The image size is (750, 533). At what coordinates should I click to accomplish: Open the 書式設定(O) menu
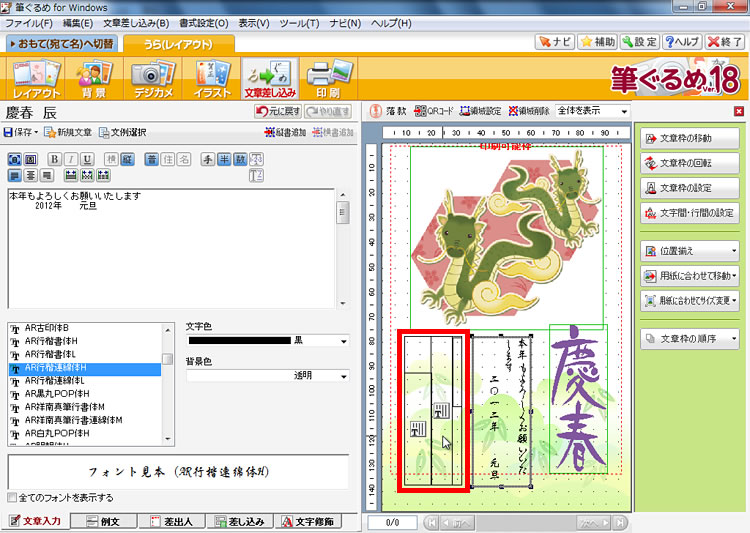tap(204, 23)
